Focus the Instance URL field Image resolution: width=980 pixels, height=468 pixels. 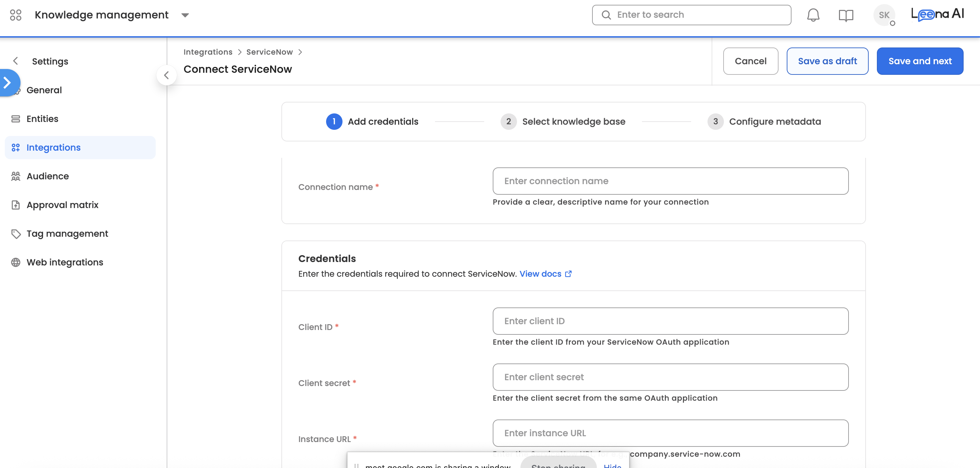(670, 433)
